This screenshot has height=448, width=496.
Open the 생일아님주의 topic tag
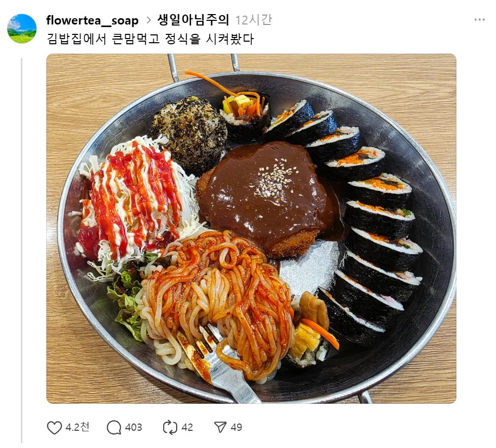tap(193, 20)
